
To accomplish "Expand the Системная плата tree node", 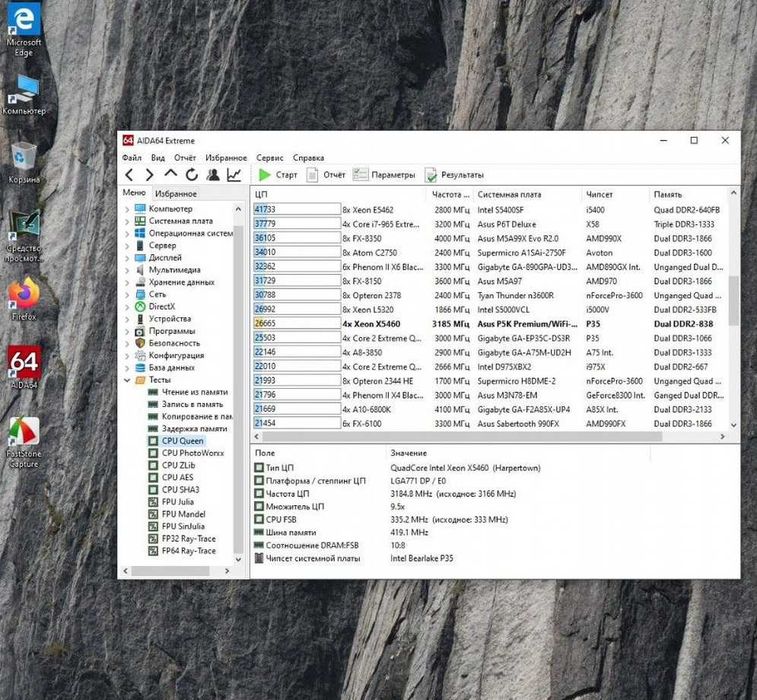I will point(127,221).
